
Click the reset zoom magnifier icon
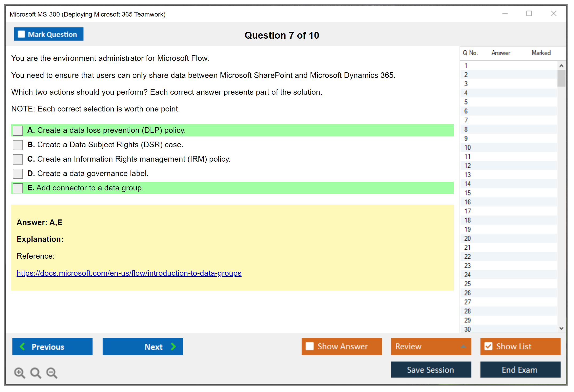tap(36, 373)
